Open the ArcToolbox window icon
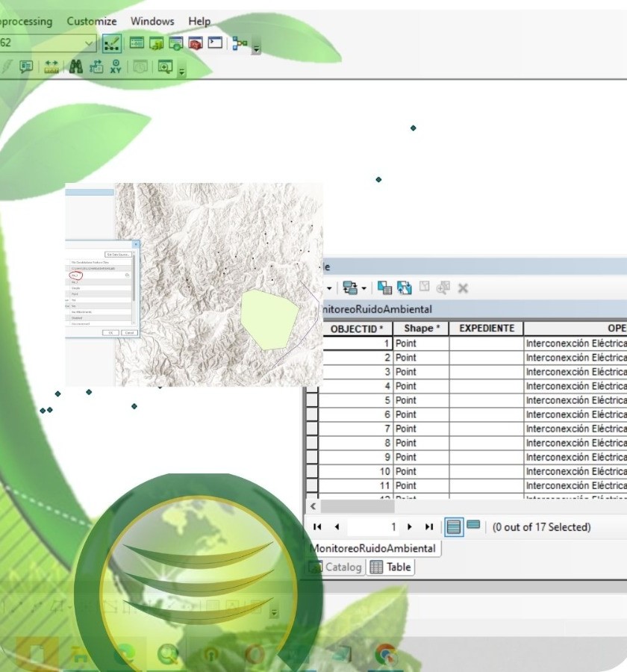Viewport: 627px width, 672px height. point(196,43)
